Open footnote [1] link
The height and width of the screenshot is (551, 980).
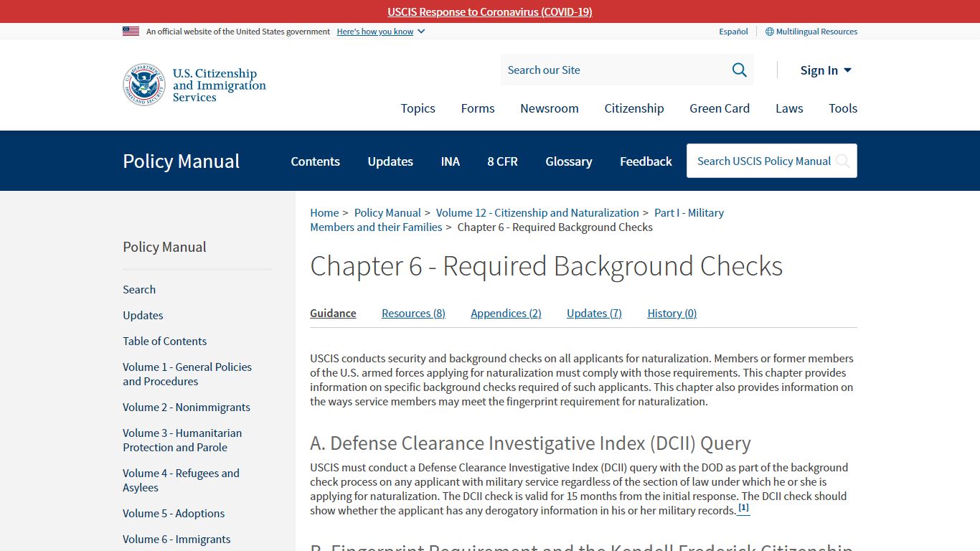[743, 508]
